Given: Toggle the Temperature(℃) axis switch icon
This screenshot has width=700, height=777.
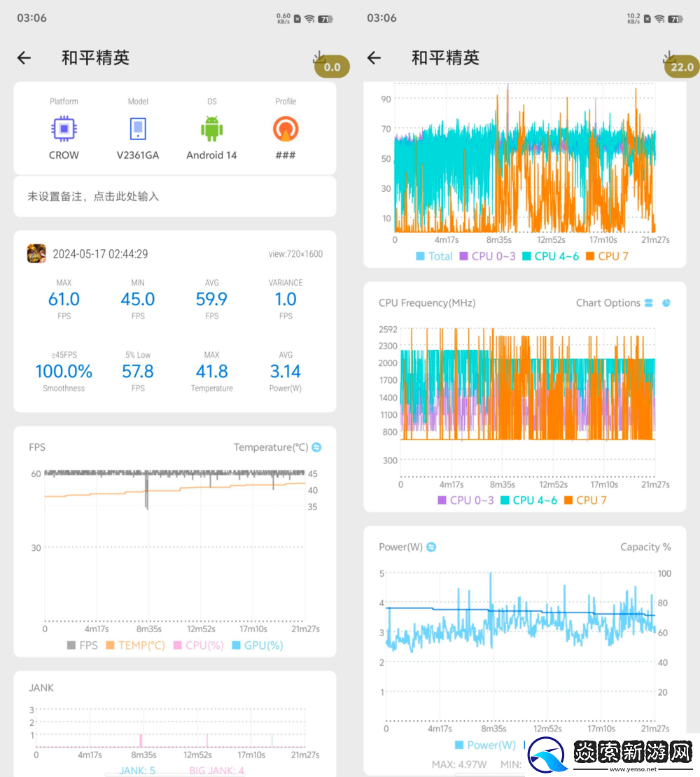Looking at the screenshot, I should (x=316, y=447).
